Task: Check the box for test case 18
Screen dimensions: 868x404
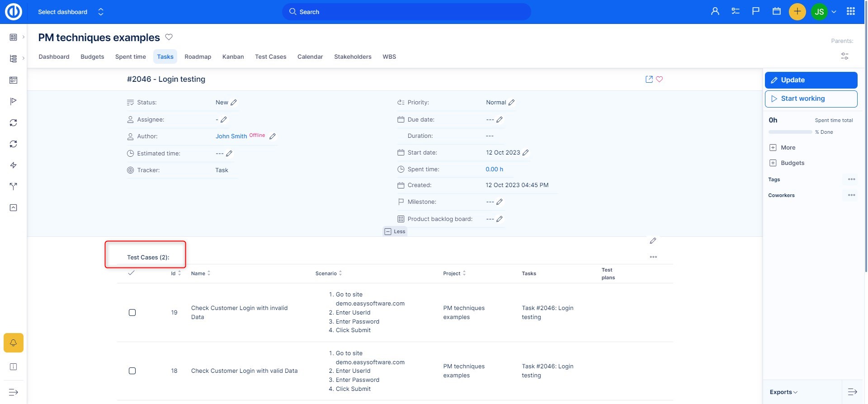Action: (x=132, y=371)
